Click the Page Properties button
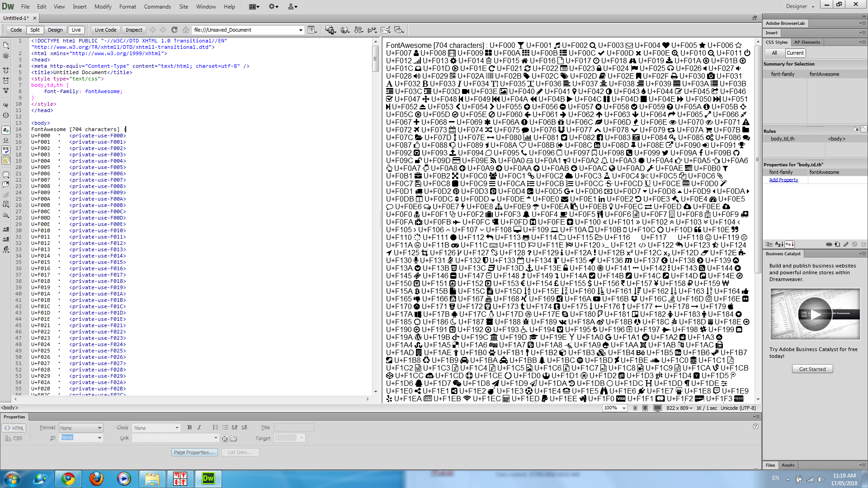Image resolution: width=868 pixels, height=488 pixels. tap(194, 452)
